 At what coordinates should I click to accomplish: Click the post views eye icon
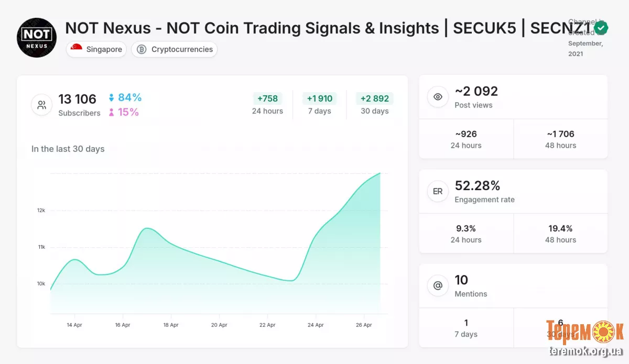pos(438,97)
